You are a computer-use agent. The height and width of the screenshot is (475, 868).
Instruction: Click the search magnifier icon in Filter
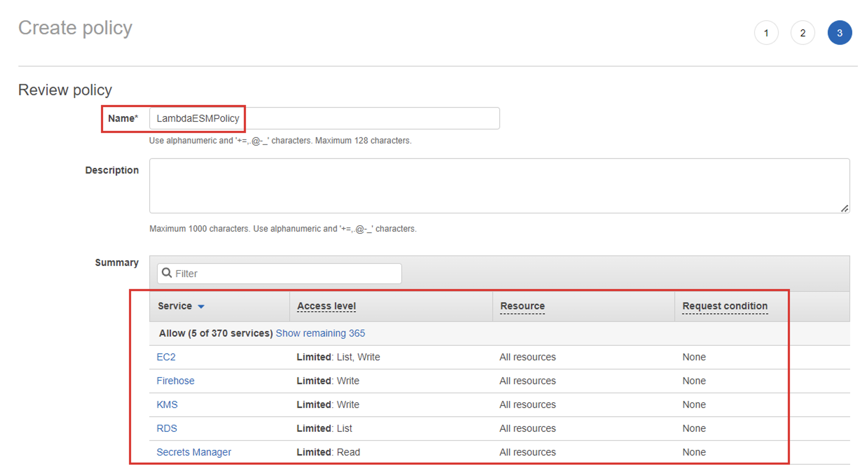(167, 273)
